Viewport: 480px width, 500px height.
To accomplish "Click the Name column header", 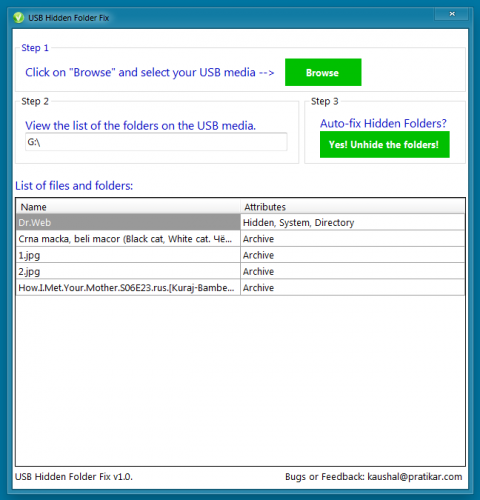I will 128,207.
